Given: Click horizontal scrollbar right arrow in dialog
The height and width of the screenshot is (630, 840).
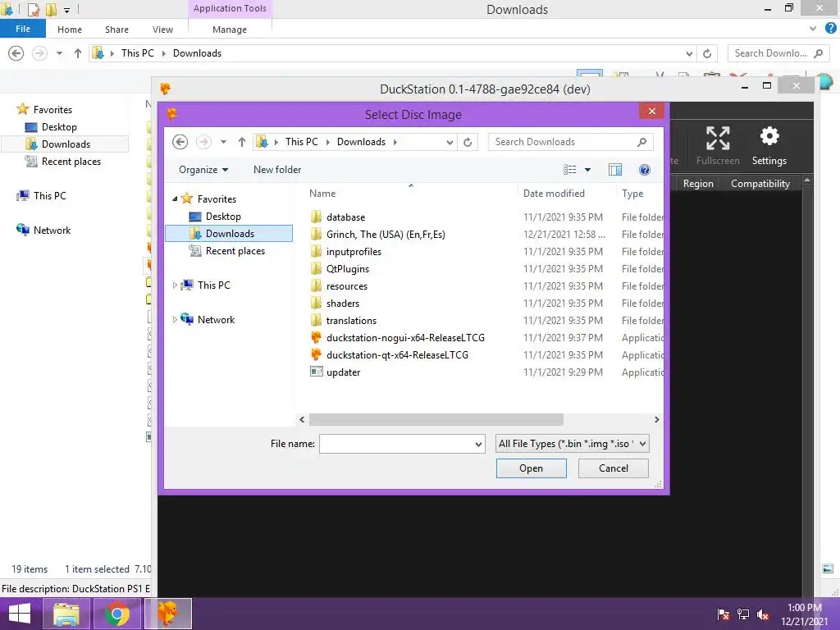Looking at the screenshot, I should 657,419.
